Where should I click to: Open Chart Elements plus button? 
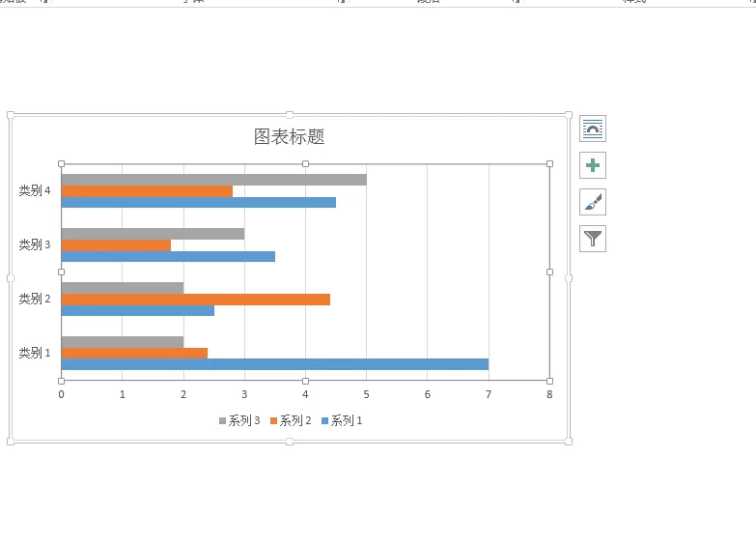pos(593,165)
